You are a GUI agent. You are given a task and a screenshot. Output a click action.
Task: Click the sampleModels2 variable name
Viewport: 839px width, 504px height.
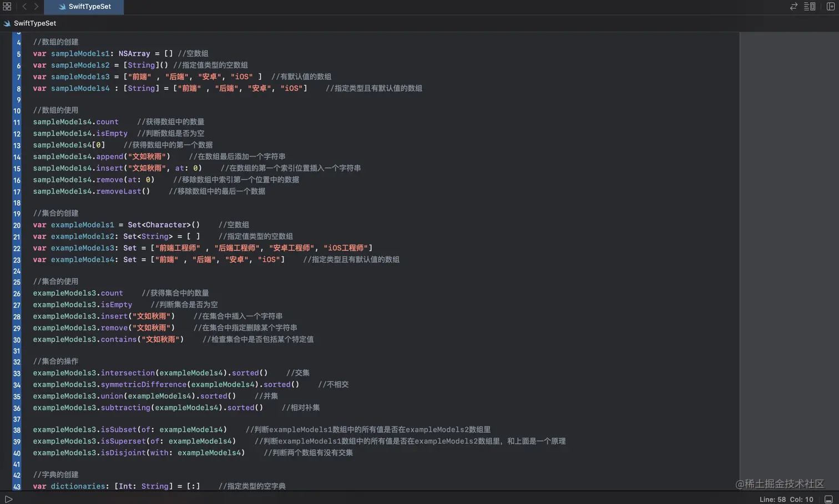tap(80, 65)
